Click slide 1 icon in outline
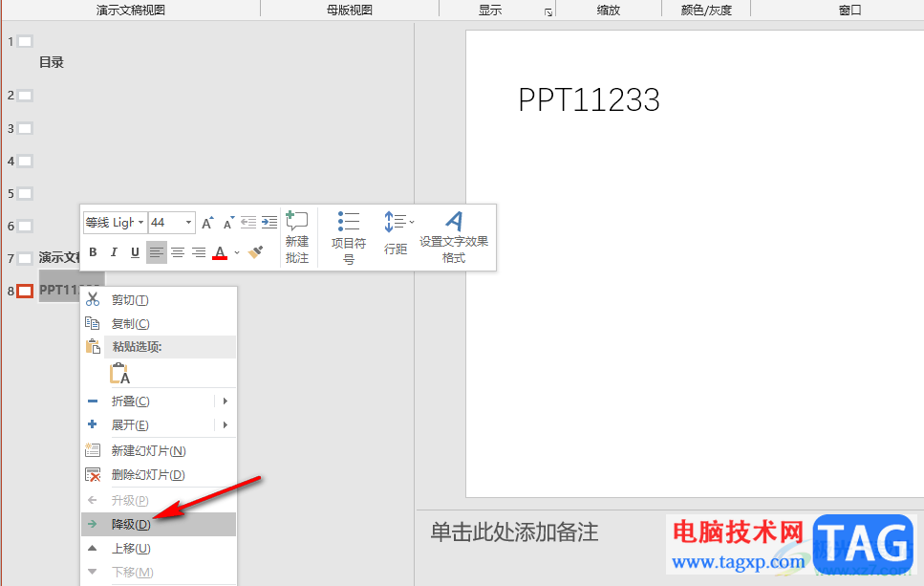 pos(25,41)
